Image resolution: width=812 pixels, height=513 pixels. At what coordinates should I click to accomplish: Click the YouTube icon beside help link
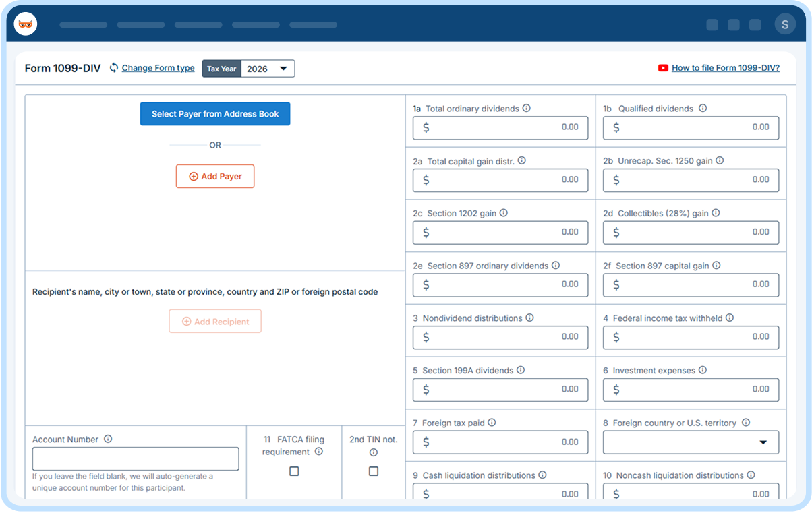663,68
